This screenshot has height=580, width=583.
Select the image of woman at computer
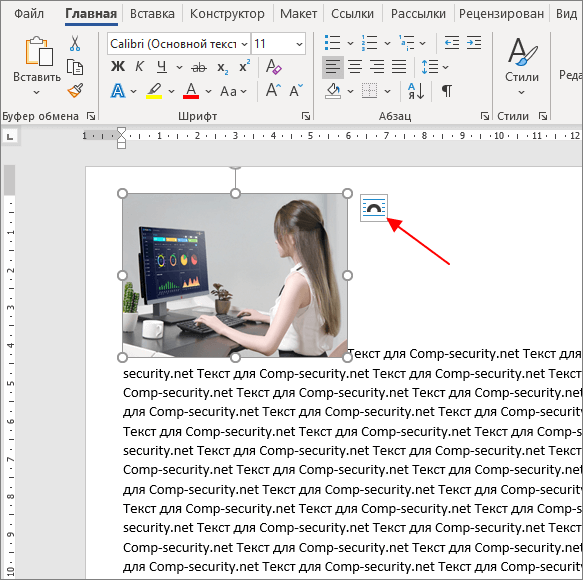pyautogui.click(x=235, y=276)
